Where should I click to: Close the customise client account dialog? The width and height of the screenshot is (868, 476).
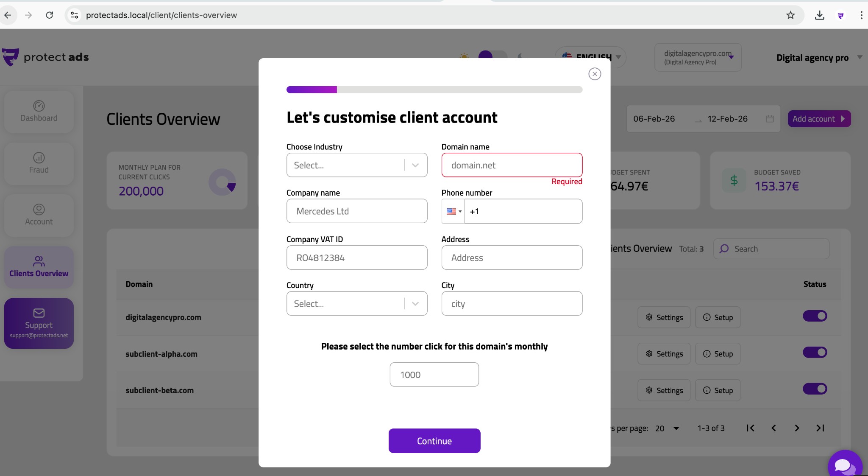pyautogui.click(x=594, y=74)
